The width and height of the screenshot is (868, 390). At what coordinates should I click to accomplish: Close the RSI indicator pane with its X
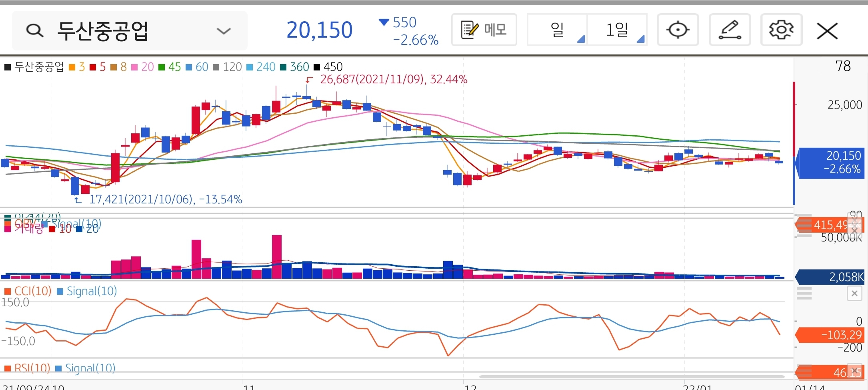pyautogui.click(x=855, y=371)
